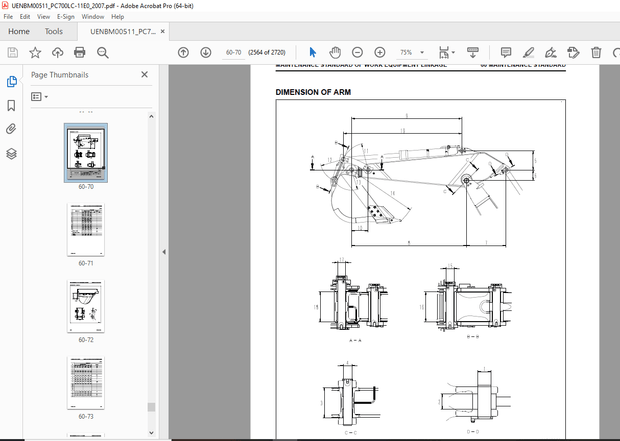Open the Help menu

(x=117, y=17)
